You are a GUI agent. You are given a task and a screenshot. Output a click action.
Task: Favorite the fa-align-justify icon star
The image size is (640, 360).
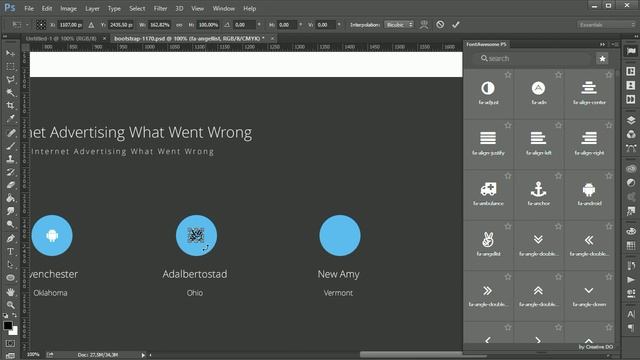508,125
